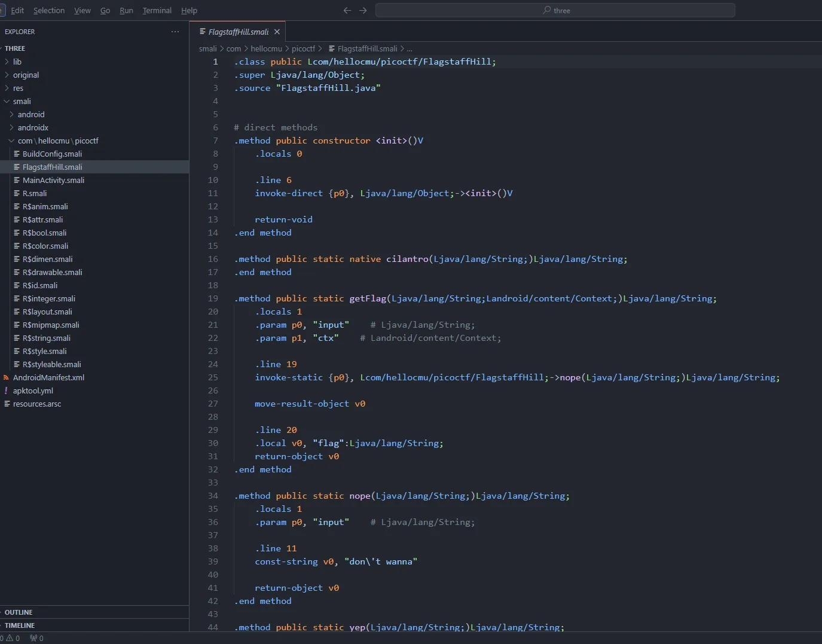The image size is (822, 644).
Task: Open the Go menu
Action: tap(105, 10)
